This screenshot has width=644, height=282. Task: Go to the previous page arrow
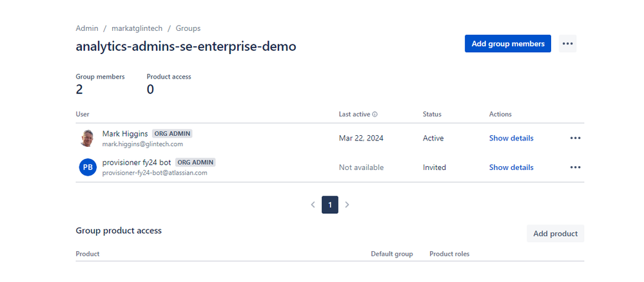click(313, 205)
